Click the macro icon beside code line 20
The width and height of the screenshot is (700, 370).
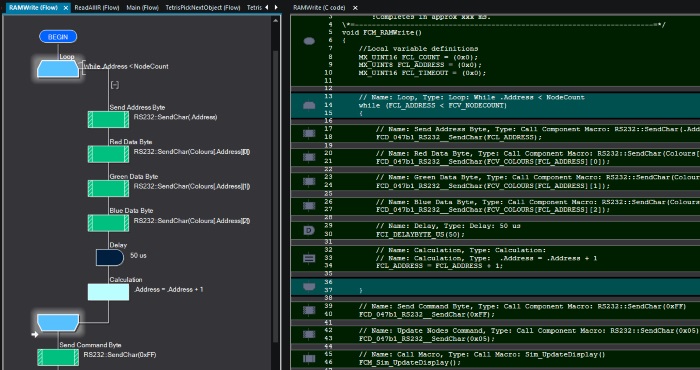tap(309, 157)
